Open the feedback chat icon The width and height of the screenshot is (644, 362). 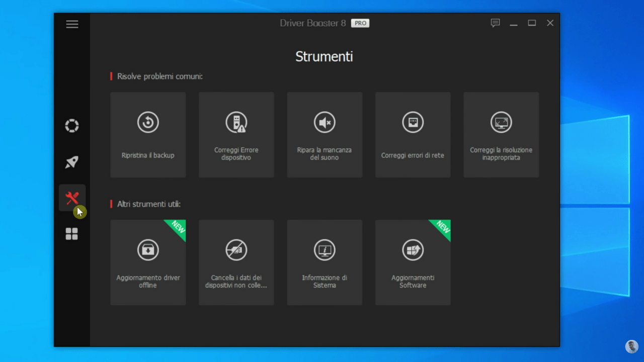[x=496, y=23]
